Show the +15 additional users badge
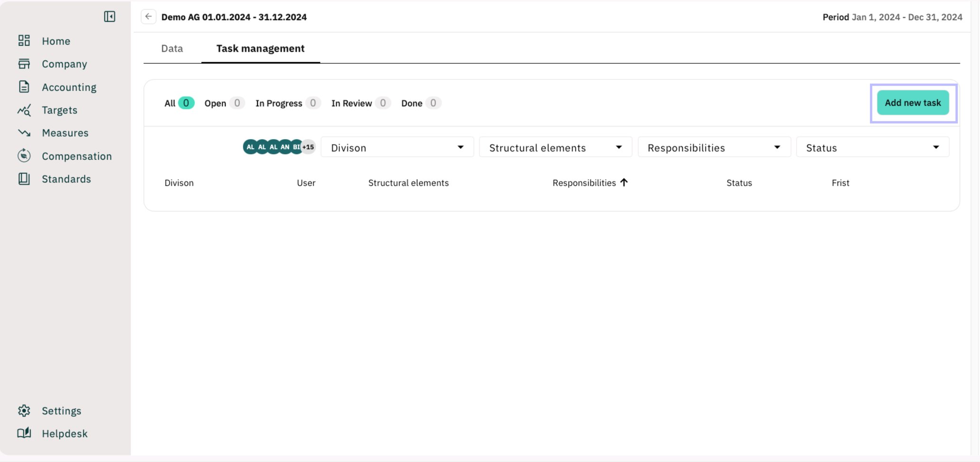This screenshot has width=980, height=462. point(308,147)
